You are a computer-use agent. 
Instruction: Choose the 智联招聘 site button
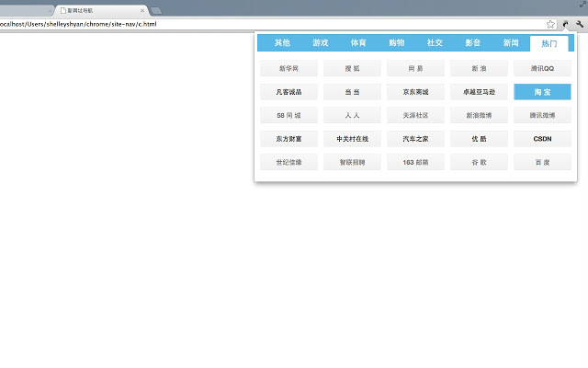click(352, 162)
